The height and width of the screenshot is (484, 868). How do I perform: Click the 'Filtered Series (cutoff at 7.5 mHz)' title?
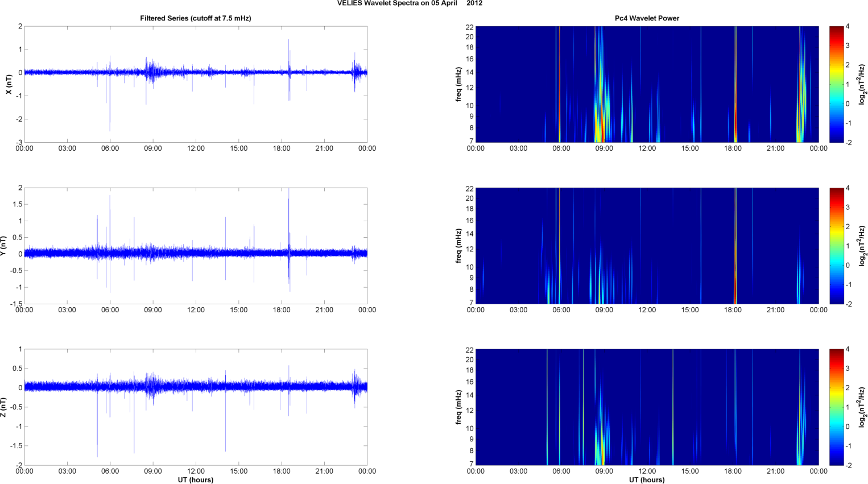click(196, 18)
